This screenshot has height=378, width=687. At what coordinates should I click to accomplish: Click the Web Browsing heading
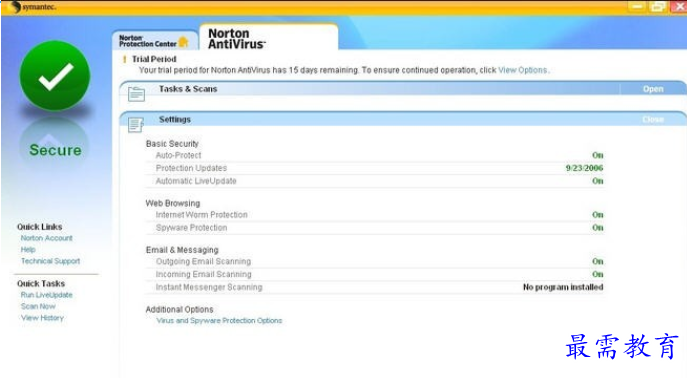(173, 203)
